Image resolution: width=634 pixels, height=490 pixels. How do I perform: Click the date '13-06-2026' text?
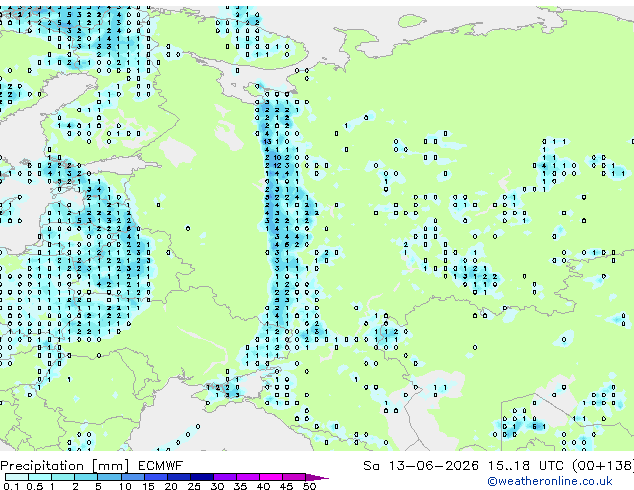[433, 466]
